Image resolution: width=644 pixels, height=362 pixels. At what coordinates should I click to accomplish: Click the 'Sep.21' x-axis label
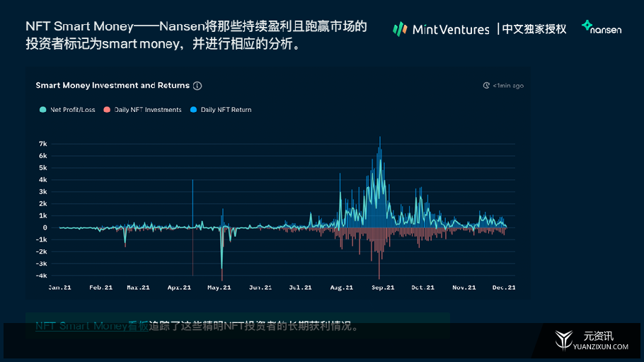(x=383, y=288)
